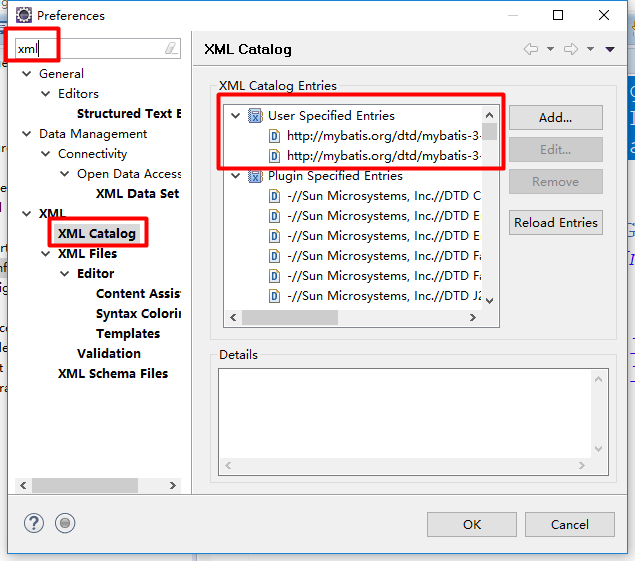Click the DTD icon of the entry ending 'DTD J2'
The image size is (635, 561).
pos(274,296)
